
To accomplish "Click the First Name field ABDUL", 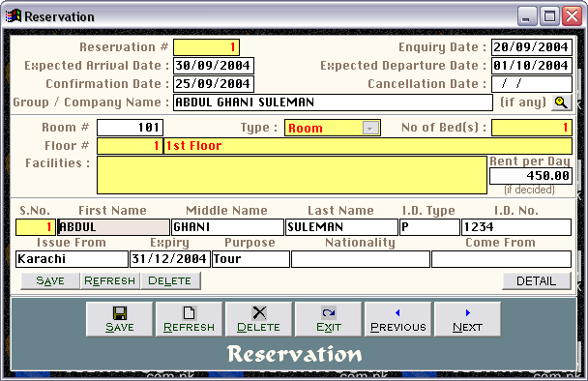I will click(x=113, y=227).
